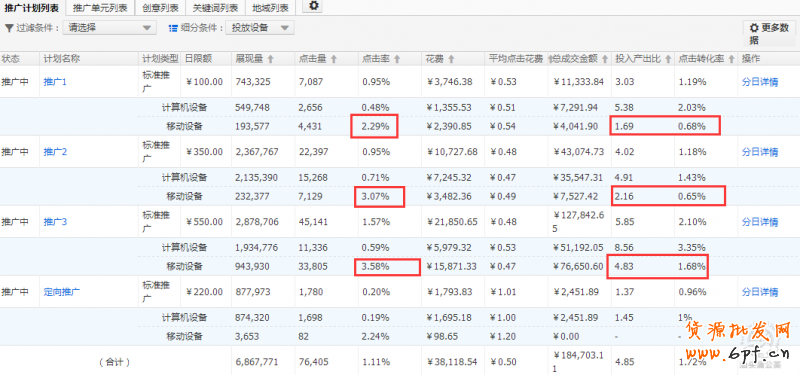The width and height of the screenshot is (800, 375).
Task: Open the 过滤条件 请选择 dropdown
Action: click(110, 28)
